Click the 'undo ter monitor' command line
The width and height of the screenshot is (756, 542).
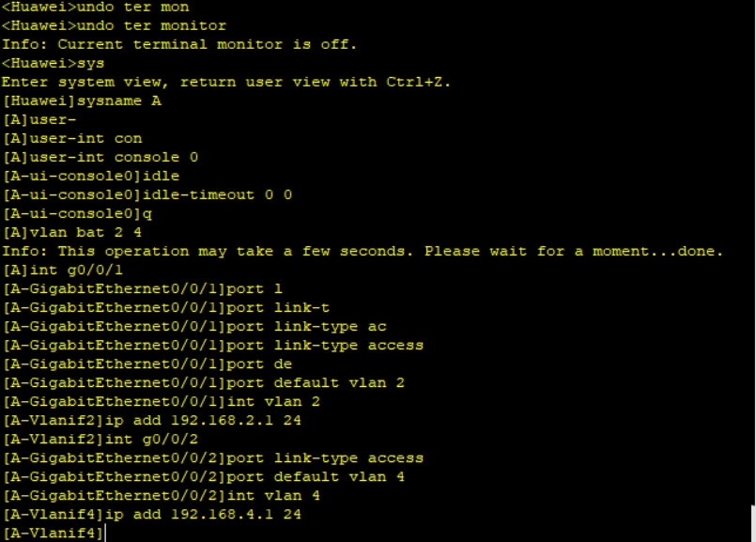(x=114, y=25)
